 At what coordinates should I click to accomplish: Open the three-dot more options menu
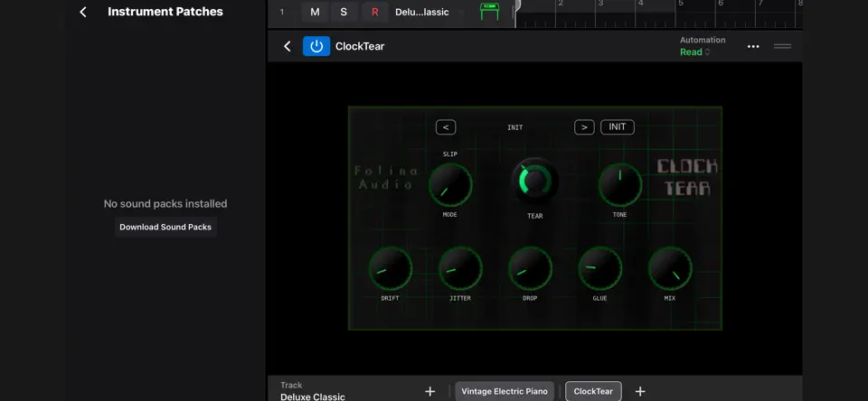pos(753,46)
